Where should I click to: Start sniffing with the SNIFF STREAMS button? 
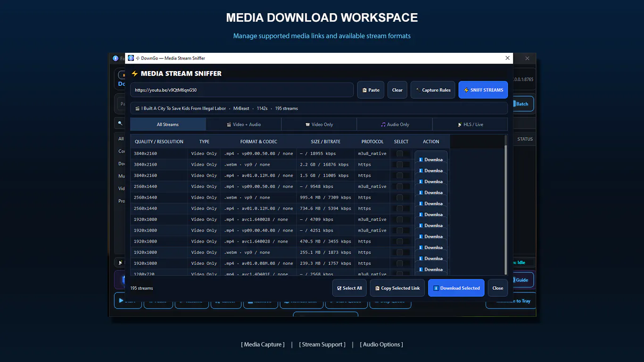click(x=483, y=90)
